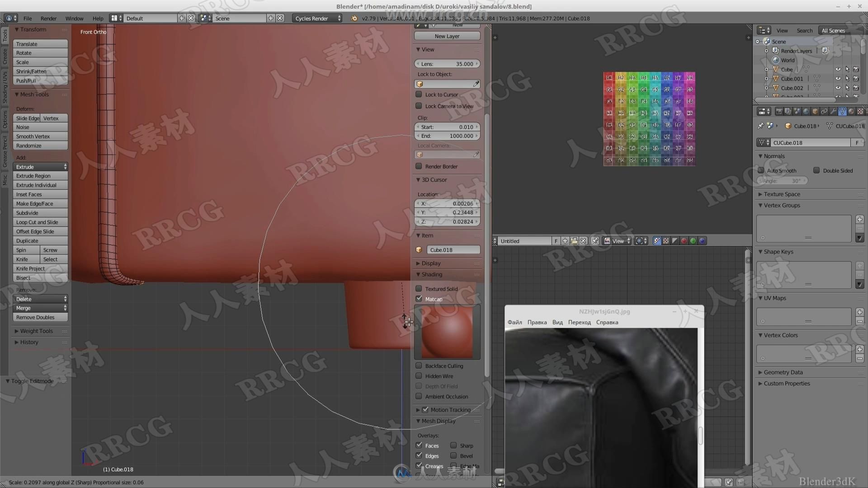The width and height of the screenshot is (868, 488).
Task: Select green channel display in UV editor
Action: point(693,241)
